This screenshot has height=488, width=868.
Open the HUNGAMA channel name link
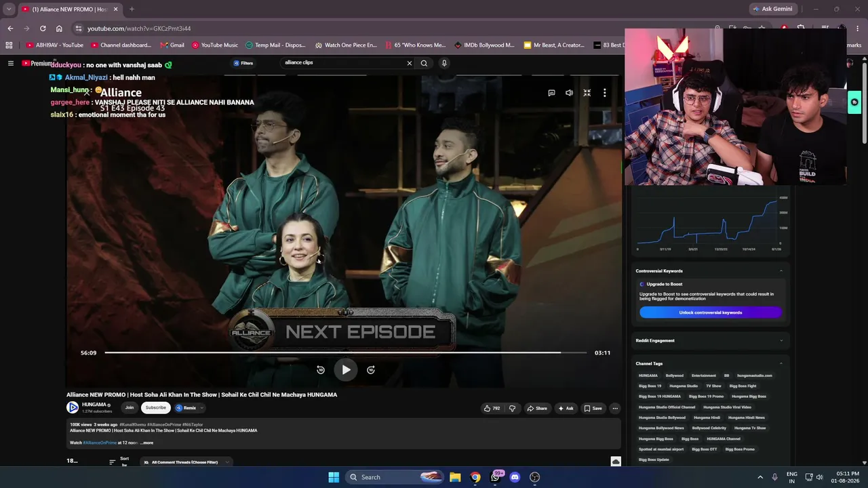pos(94,405)
